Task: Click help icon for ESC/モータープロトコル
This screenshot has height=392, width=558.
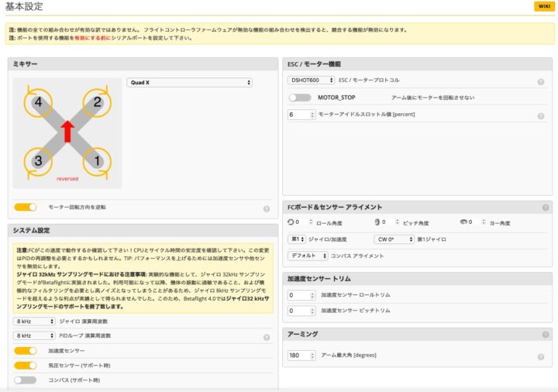Action: click(x=540, y=81)
